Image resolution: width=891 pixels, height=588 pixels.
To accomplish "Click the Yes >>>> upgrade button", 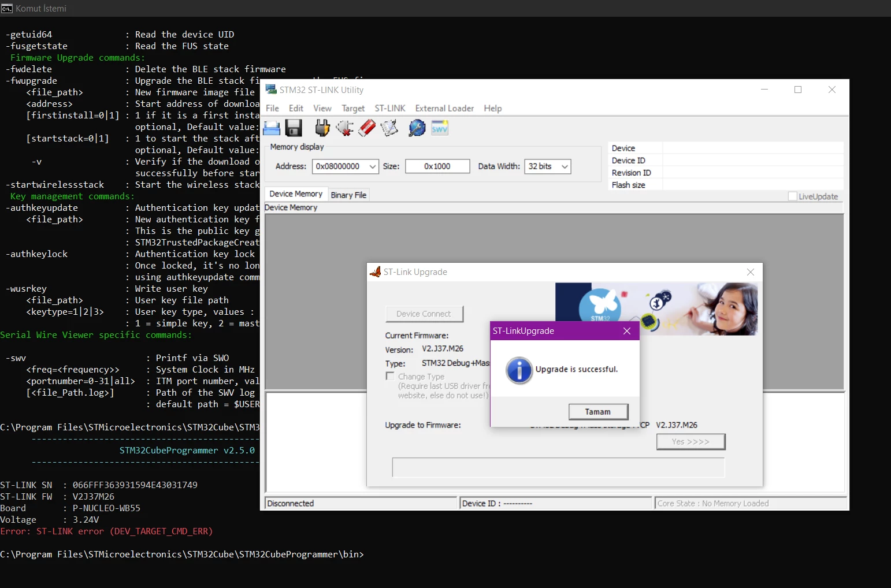I will 690,442.
